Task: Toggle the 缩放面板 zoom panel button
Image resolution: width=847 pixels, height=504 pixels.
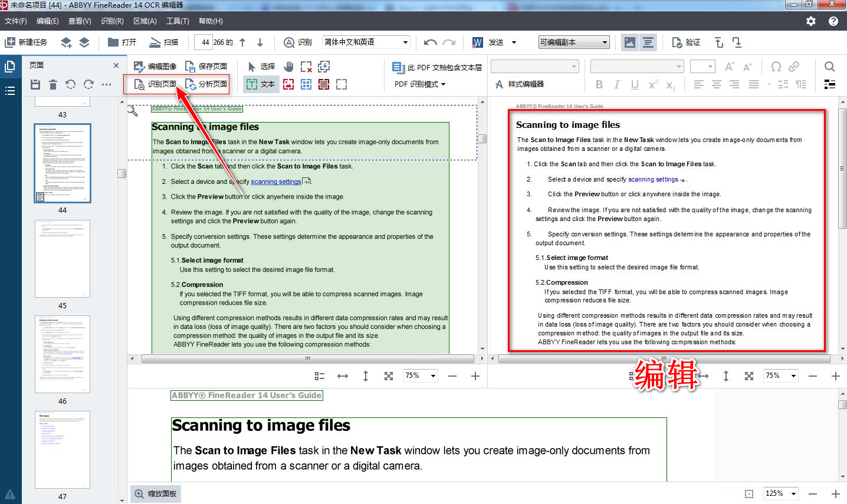Action: pos(155,494)
